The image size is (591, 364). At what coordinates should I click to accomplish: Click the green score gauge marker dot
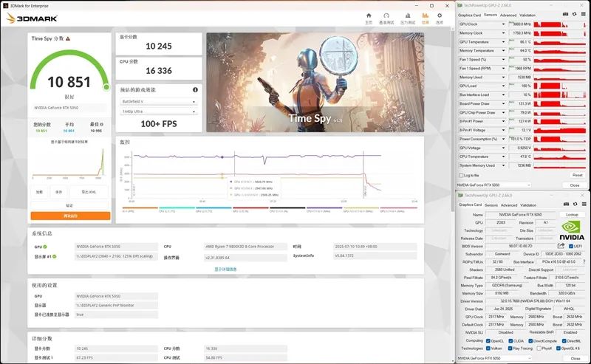106,87
